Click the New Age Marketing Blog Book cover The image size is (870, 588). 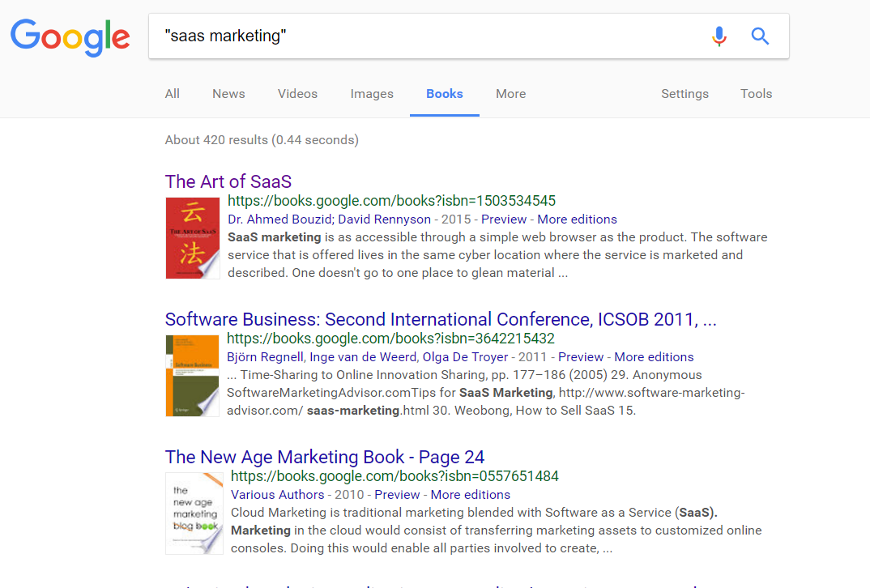coord(194,513)
